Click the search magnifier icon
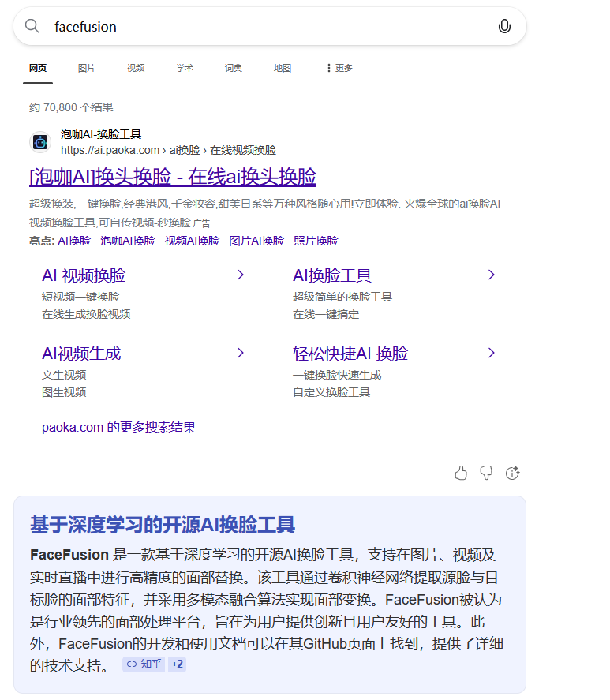 click(x=32, y=26)
